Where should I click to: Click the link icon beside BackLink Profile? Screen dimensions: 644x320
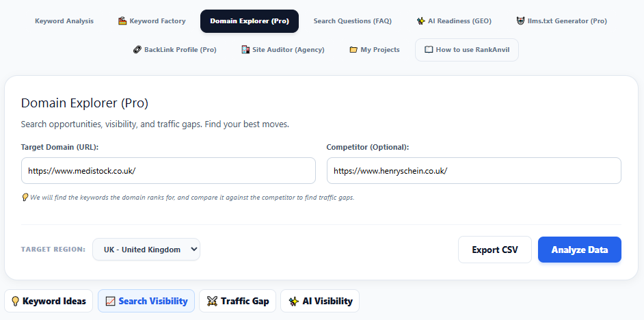point(137,50)
